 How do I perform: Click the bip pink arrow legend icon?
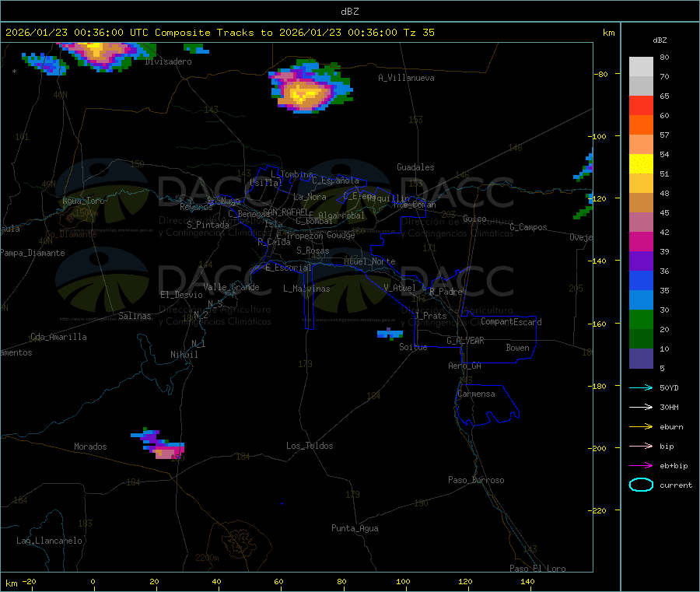(641, 446)
